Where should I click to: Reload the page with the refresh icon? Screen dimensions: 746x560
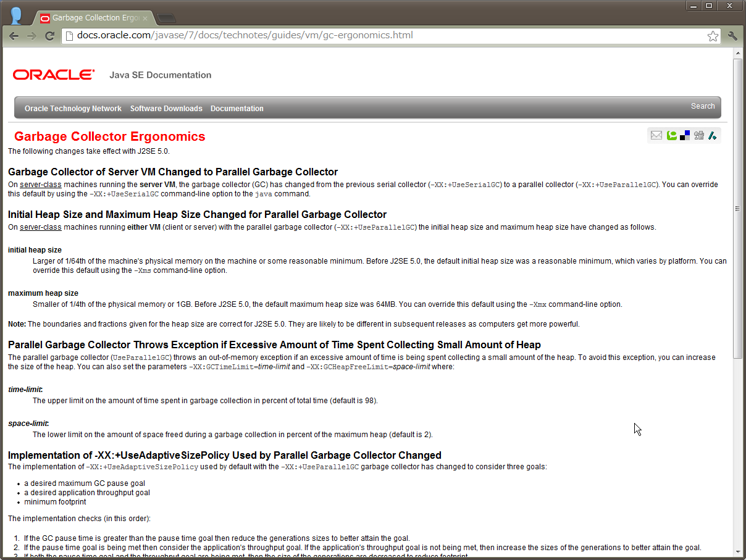[50, 36]
